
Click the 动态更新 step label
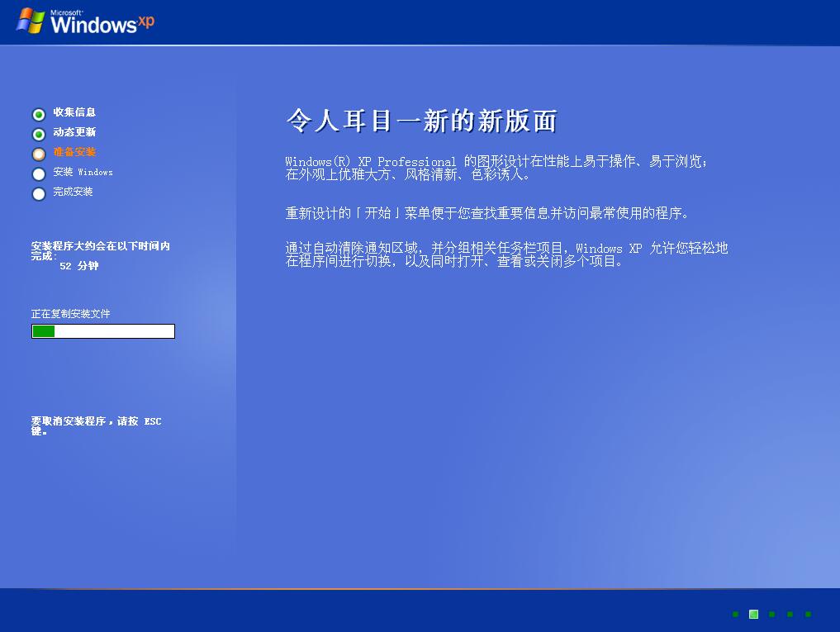click(74, 132)
